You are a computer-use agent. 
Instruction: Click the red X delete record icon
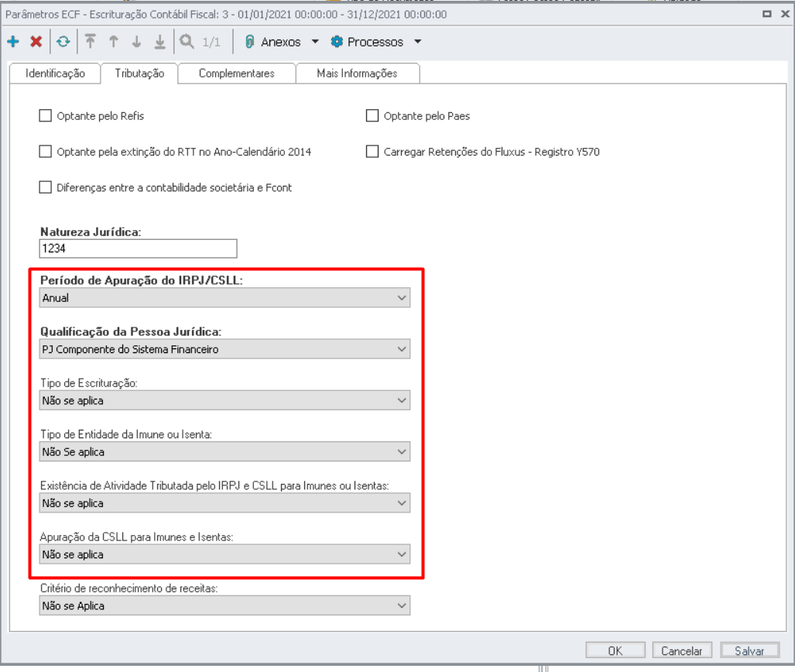[36, 42]
